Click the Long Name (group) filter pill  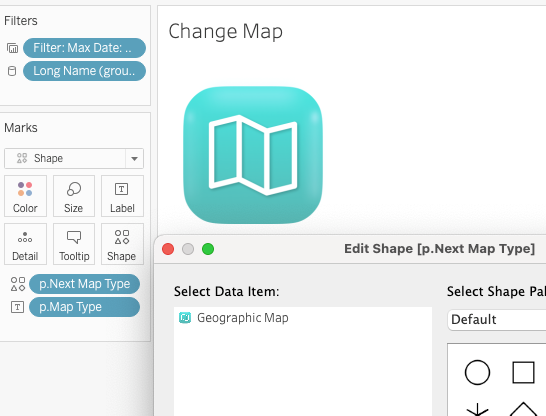tap(84, 71)
